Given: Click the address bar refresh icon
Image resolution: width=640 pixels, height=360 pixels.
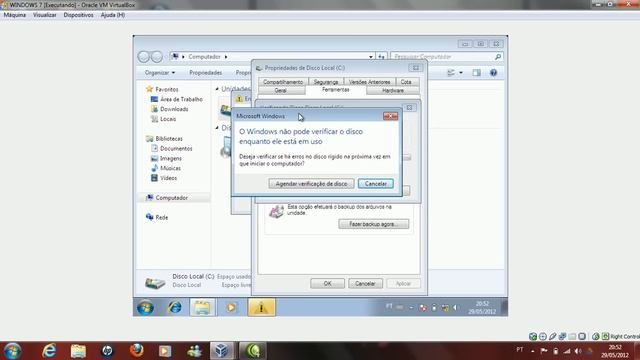Looking at the screenshot, I should coord(381,57).
